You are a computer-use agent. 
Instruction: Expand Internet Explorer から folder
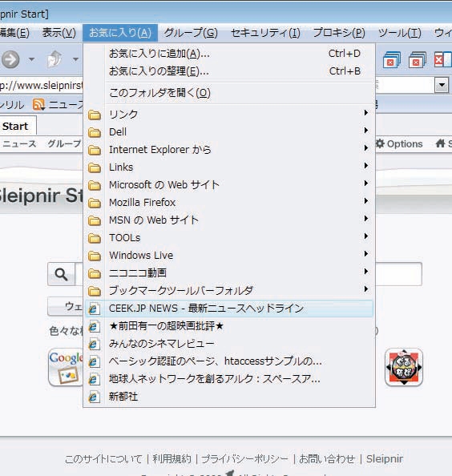point(229,150)
